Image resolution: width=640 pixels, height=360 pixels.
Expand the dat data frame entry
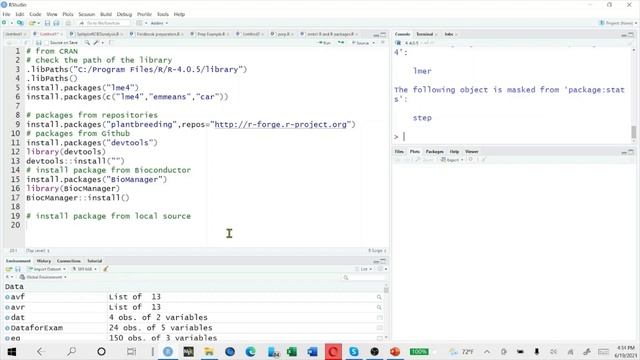[7, 318]
